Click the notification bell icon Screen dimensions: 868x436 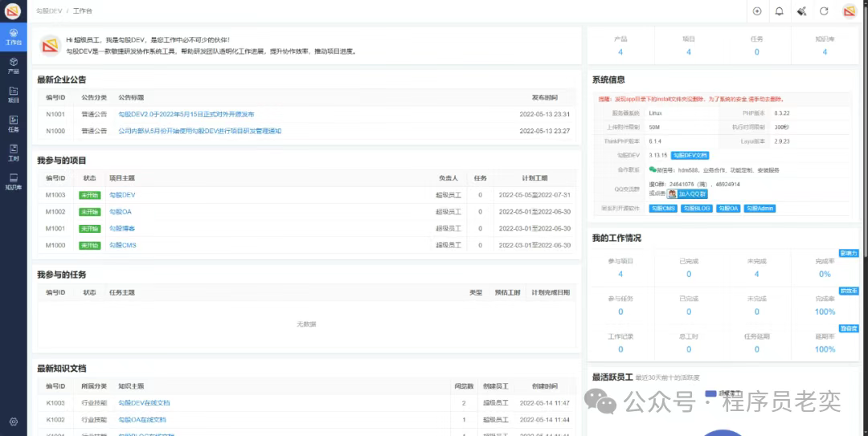779,11
